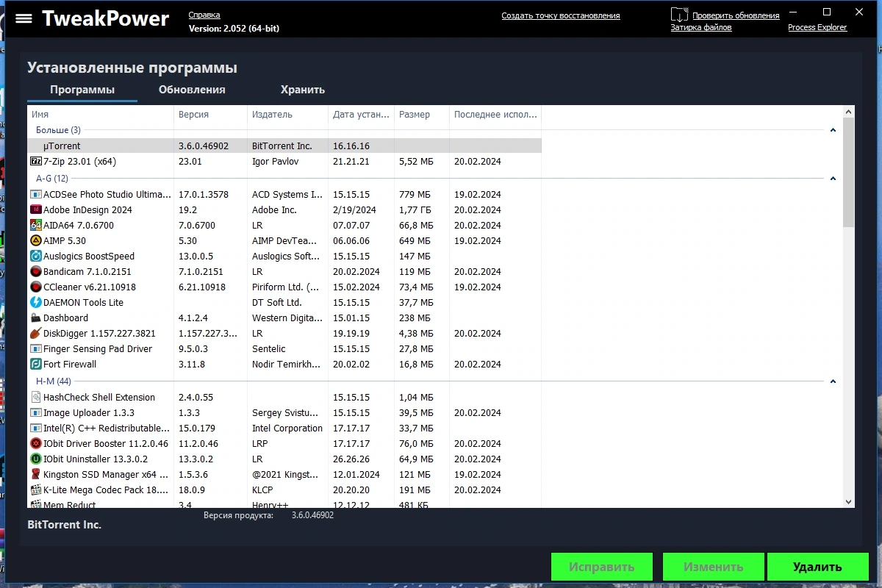Click the AIDA64 program icon
Screen dimensions: 882x588
pos(36,226)
